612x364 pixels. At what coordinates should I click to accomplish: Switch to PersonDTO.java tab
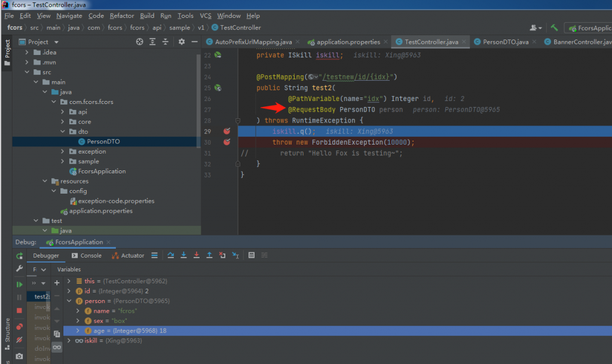coord(506,42)
